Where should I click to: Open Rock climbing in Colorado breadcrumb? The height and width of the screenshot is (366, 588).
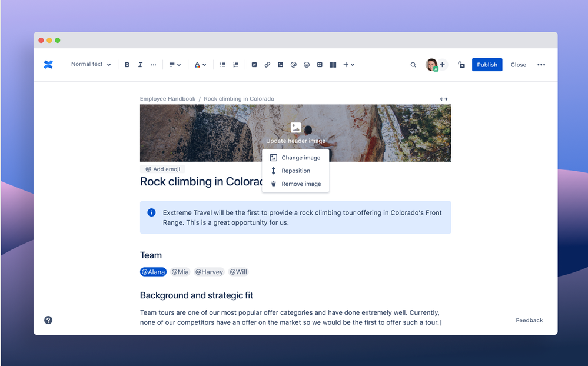click(x=239, y=99)
